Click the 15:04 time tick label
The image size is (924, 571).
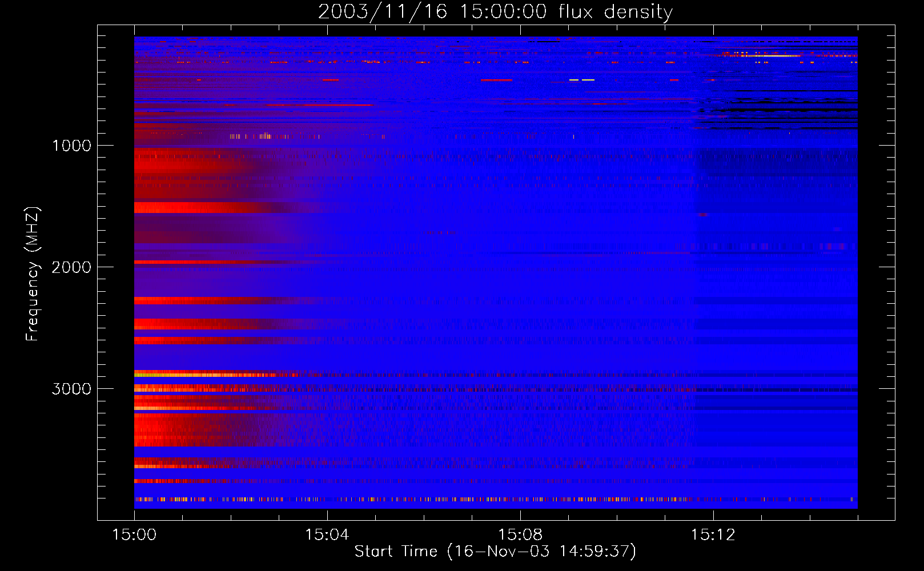pyautogui.click(x=327, y=535)
